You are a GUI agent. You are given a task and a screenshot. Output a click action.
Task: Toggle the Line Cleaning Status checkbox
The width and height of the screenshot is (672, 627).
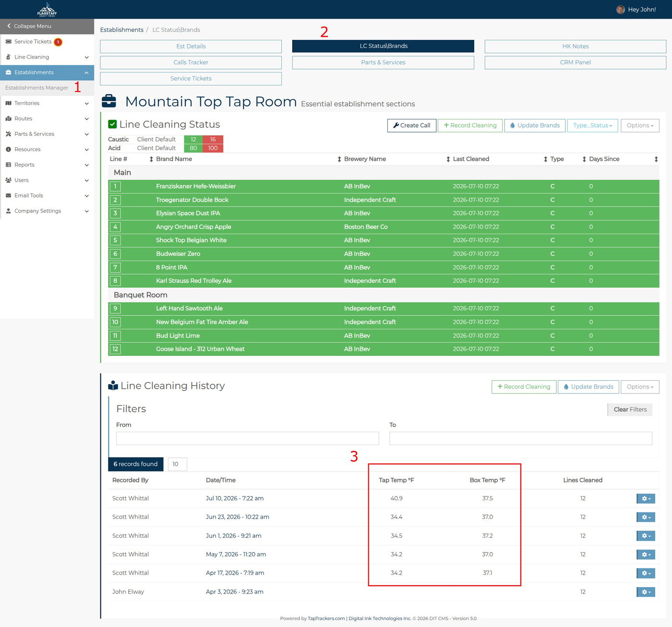point(112,124)
